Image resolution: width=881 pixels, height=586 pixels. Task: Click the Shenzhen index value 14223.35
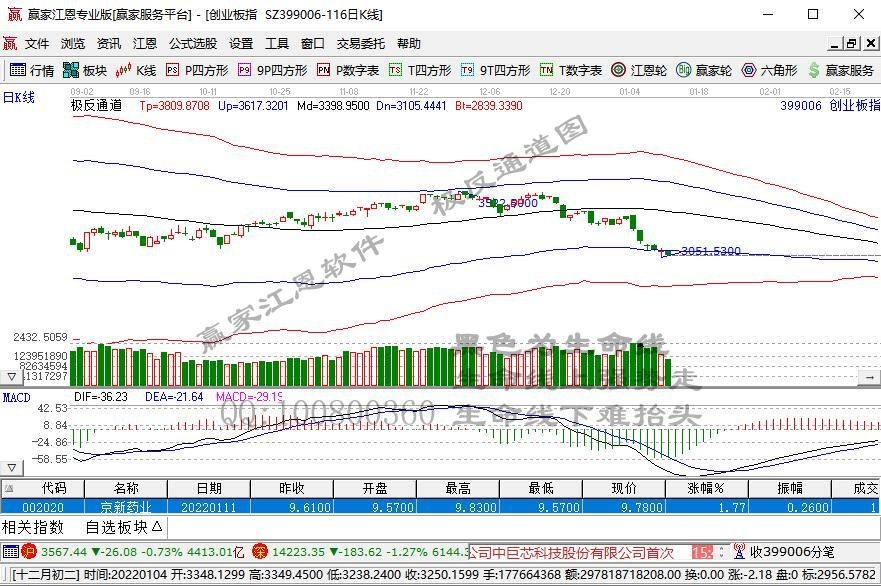pyautogui.click(x=298, y=552)
